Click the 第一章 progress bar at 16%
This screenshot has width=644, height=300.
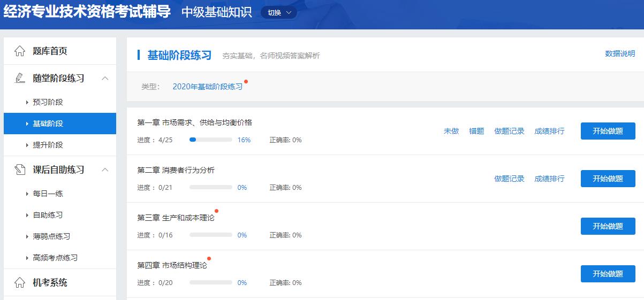(x=210, y=140)
